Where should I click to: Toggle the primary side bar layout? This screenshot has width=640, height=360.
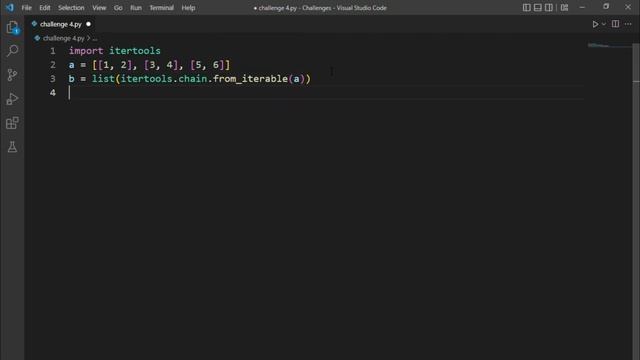click(x=527, y=7)
